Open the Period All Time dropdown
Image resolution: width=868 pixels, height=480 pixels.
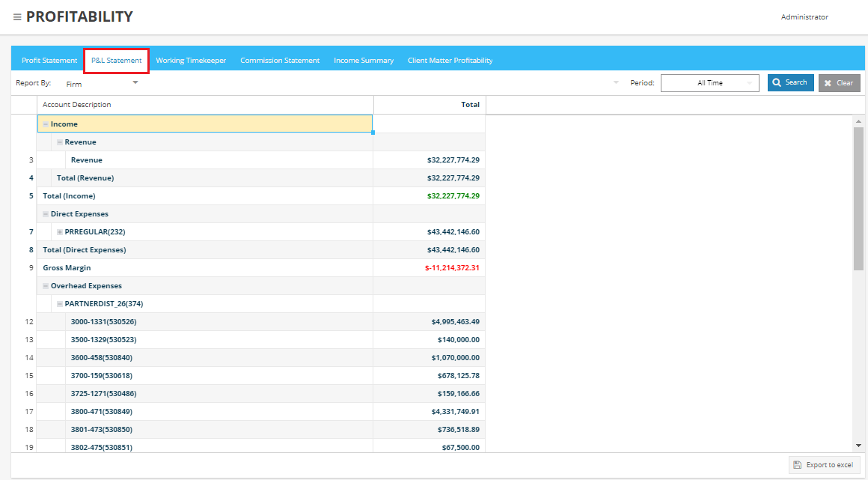pos(709,83)
